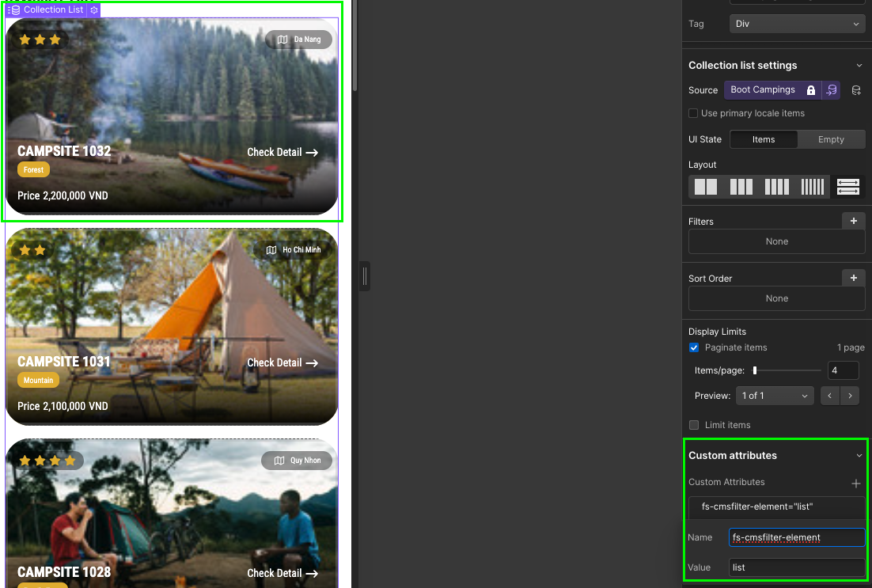Viewport: 872px width, 588px height.
Task: Click Check Detail link on Campsite 1028
Action: pos(282,573)
